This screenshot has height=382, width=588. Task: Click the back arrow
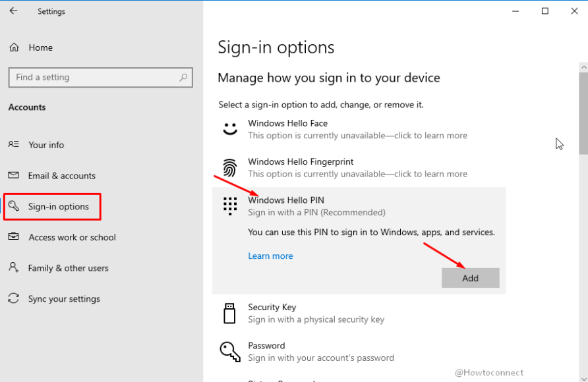(13, 11)
